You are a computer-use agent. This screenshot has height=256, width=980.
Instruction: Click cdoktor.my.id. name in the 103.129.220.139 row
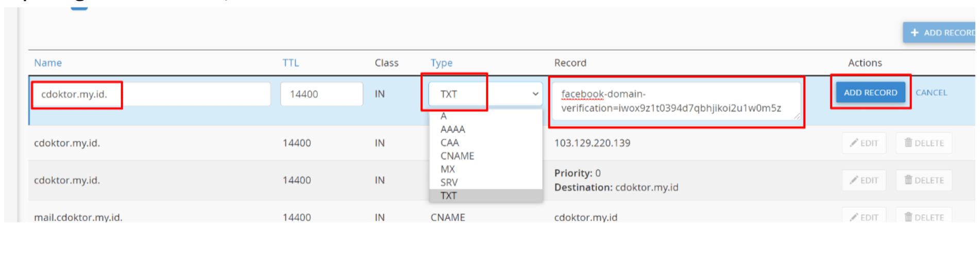67,143
